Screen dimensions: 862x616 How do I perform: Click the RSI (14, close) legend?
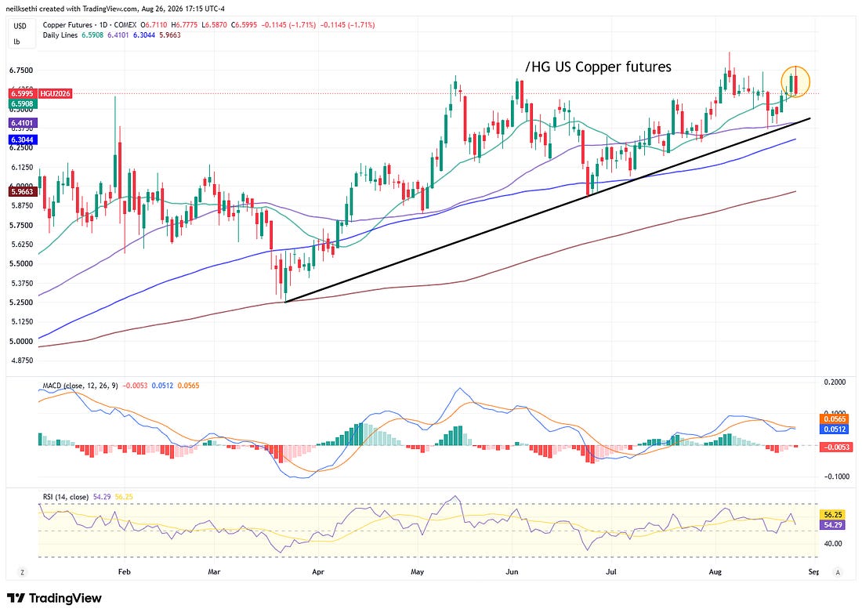pos(66,497)
